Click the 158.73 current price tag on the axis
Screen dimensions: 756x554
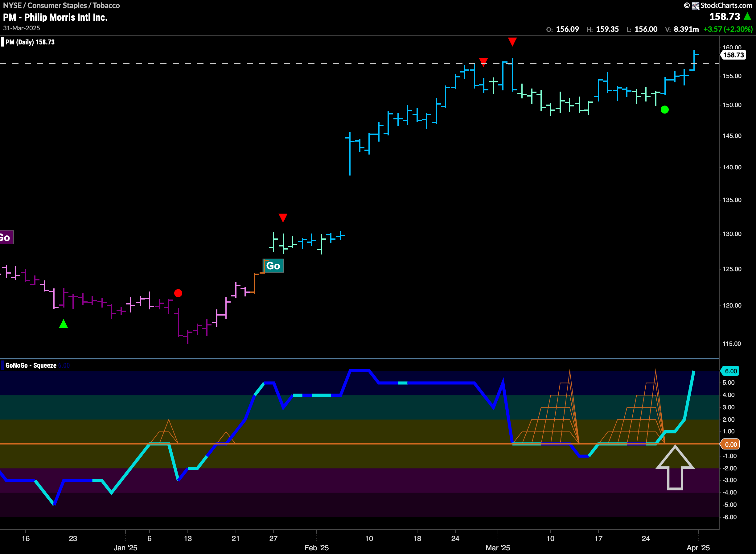pos(733,55)
